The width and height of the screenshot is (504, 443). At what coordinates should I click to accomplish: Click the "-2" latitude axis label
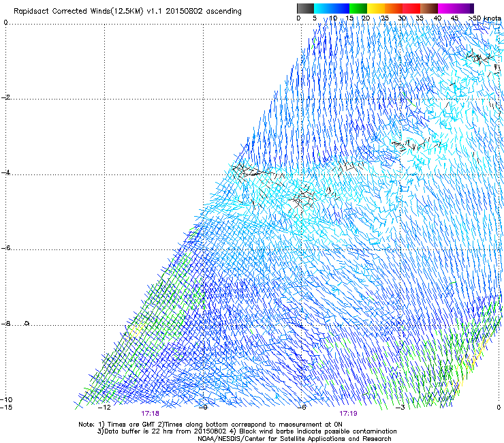tap(5, 97)
